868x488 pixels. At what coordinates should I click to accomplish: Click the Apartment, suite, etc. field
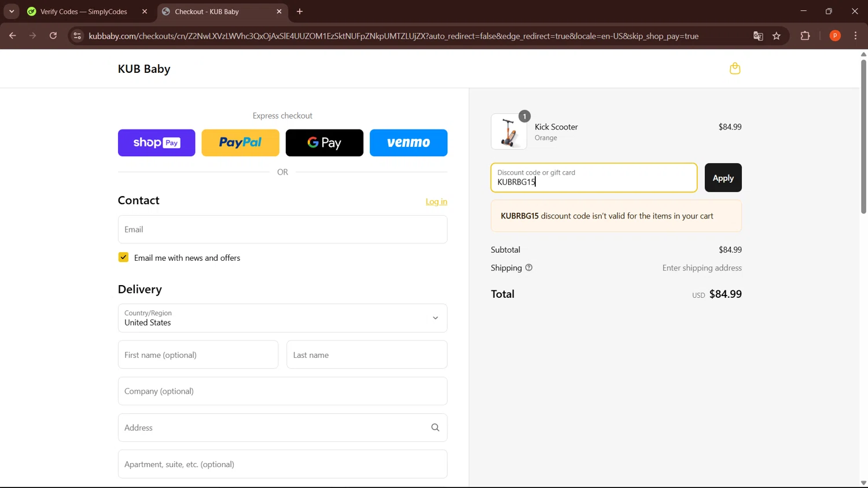[282, 464]
